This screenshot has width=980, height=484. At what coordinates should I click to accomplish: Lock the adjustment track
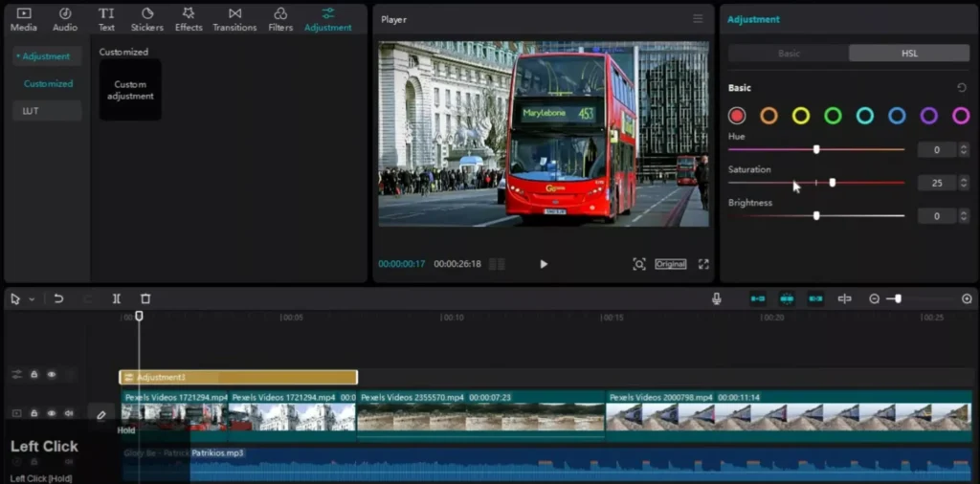click(x=34, y=375)
